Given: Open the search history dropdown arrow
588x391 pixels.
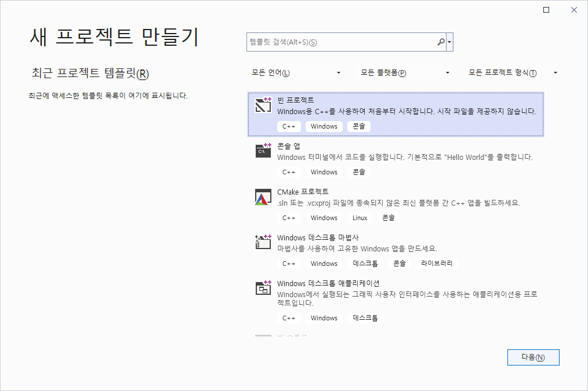Looking at the screenshot, I should pyautogui.click(x=449, y=42).
